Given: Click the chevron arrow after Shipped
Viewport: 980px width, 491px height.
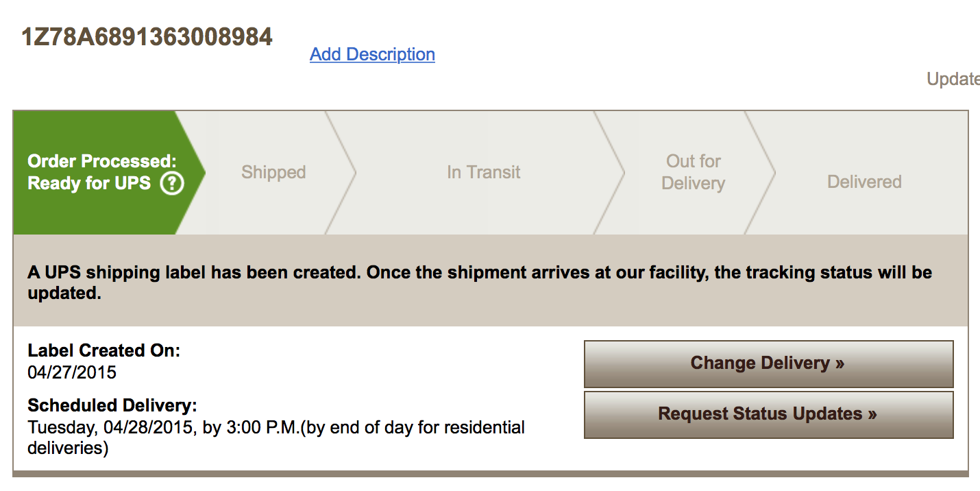Looking at the screenshot, I should 353,172.
